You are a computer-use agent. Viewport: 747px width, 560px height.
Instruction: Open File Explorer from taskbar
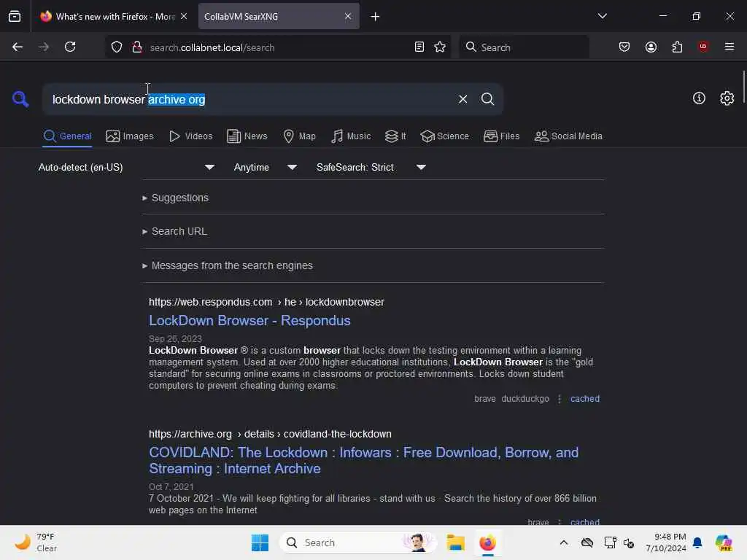(455, 542)
